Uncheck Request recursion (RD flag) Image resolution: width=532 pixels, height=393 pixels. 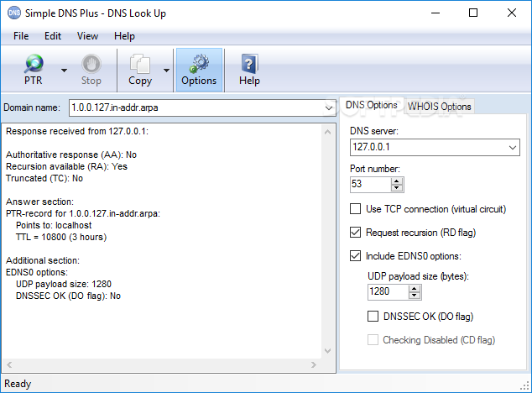tap(355, 233)
